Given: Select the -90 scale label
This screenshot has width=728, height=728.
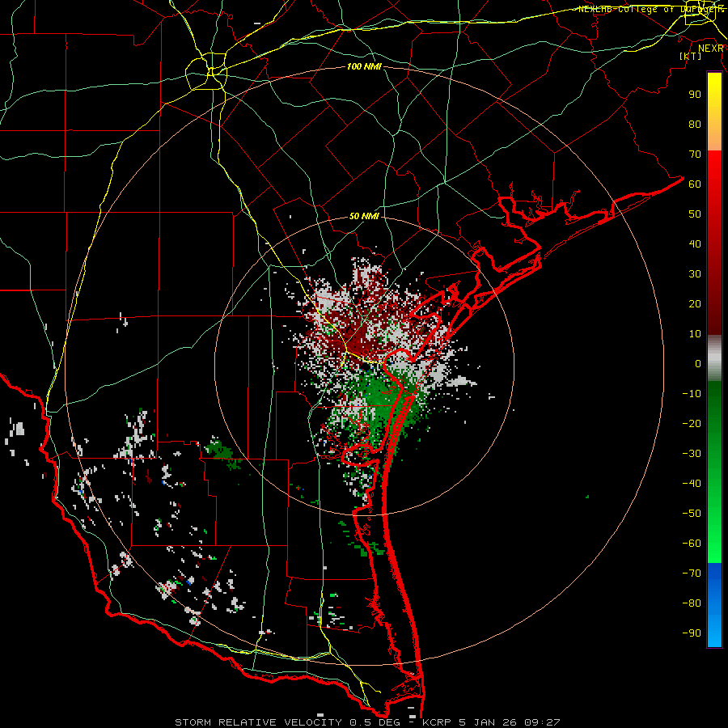Looking at the screenshot, I should coord(692,633).
